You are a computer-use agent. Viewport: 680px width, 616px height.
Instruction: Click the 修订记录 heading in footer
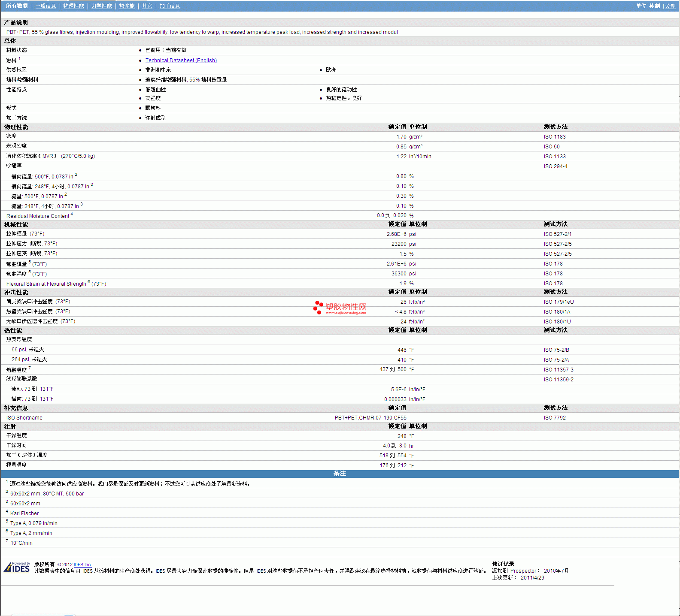click(x=503, y=564)
